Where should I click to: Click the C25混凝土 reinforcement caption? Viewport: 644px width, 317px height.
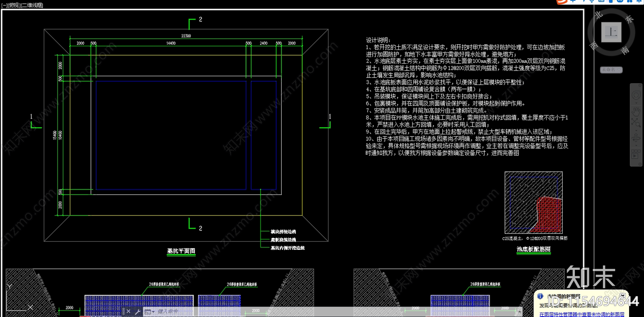tap(535, 238)
